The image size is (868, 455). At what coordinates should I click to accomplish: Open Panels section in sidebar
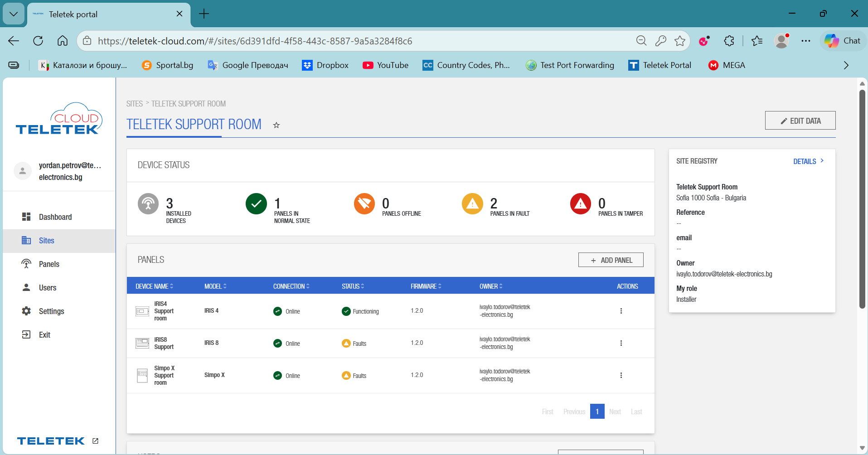(59, 264)
